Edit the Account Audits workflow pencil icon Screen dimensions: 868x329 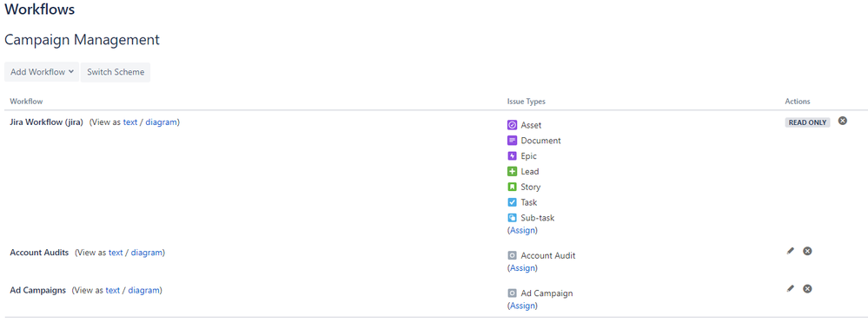click(x=791, y=251)
